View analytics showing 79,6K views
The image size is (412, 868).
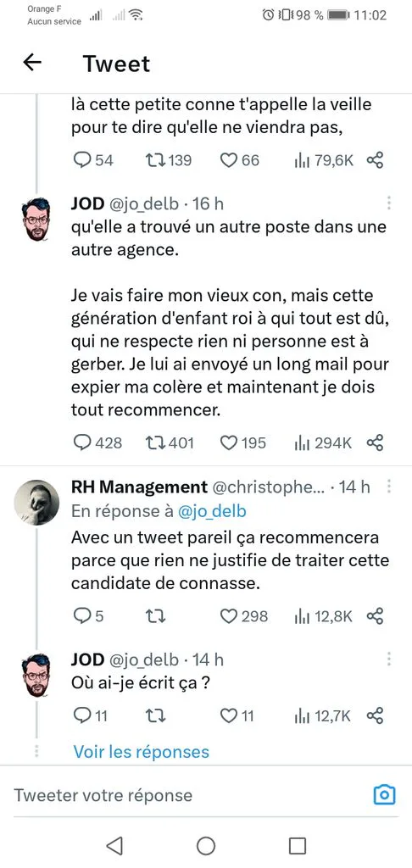point(323,160)
